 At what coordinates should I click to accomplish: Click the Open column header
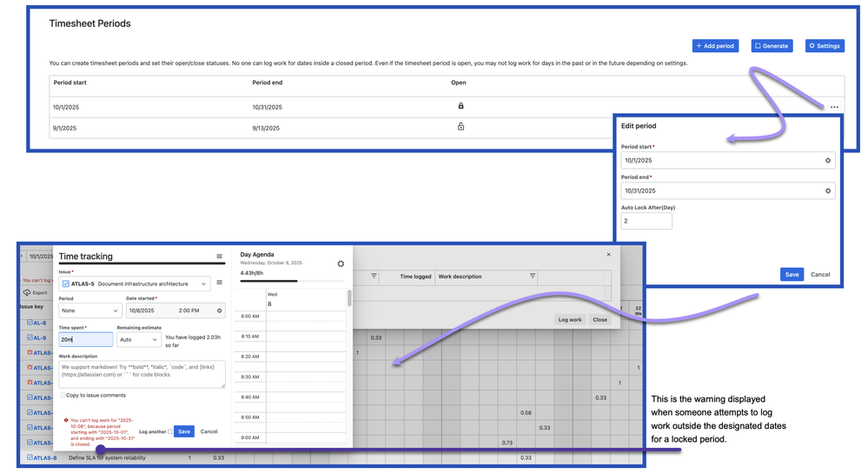tap(459, 83)
